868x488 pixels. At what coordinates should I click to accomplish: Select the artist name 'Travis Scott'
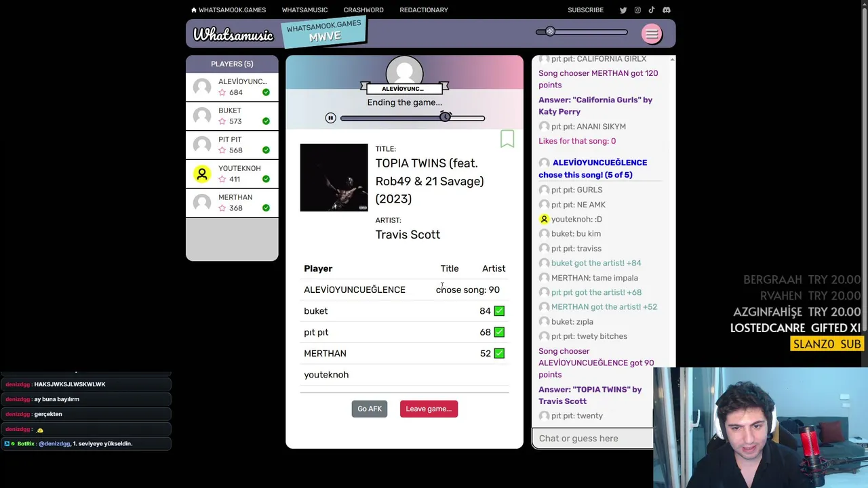[408, 235]
